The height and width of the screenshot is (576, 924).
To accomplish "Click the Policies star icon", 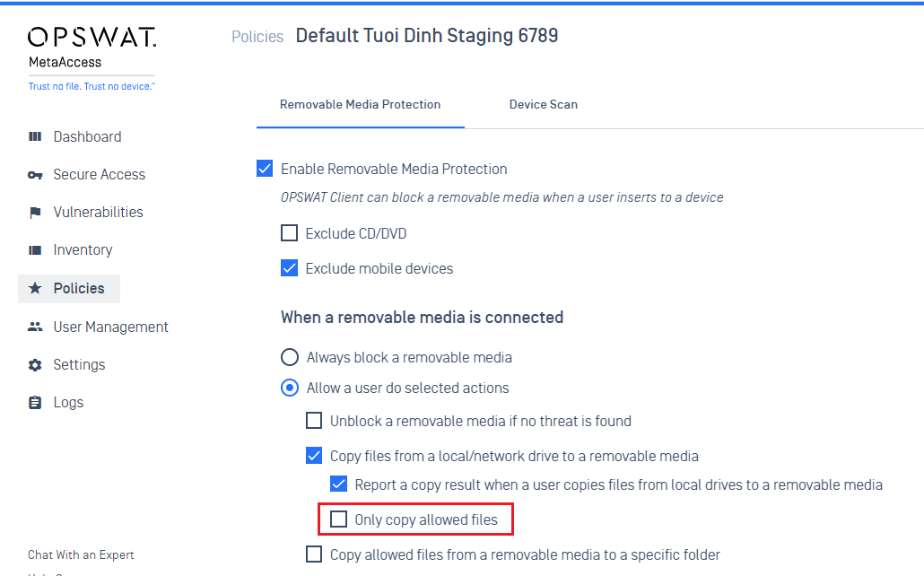I will (35, 288).
